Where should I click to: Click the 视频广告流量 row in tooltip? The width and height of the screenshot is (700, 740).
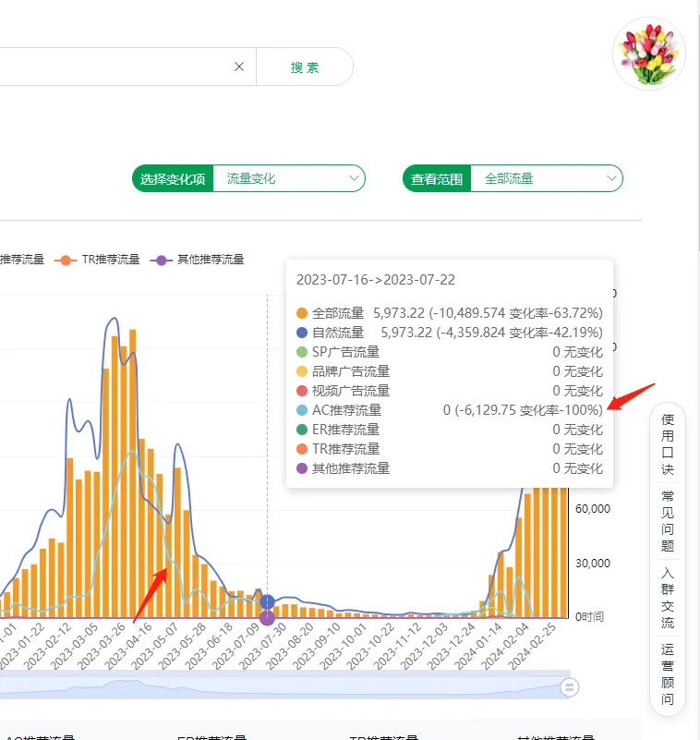click(x=450, y=391)
